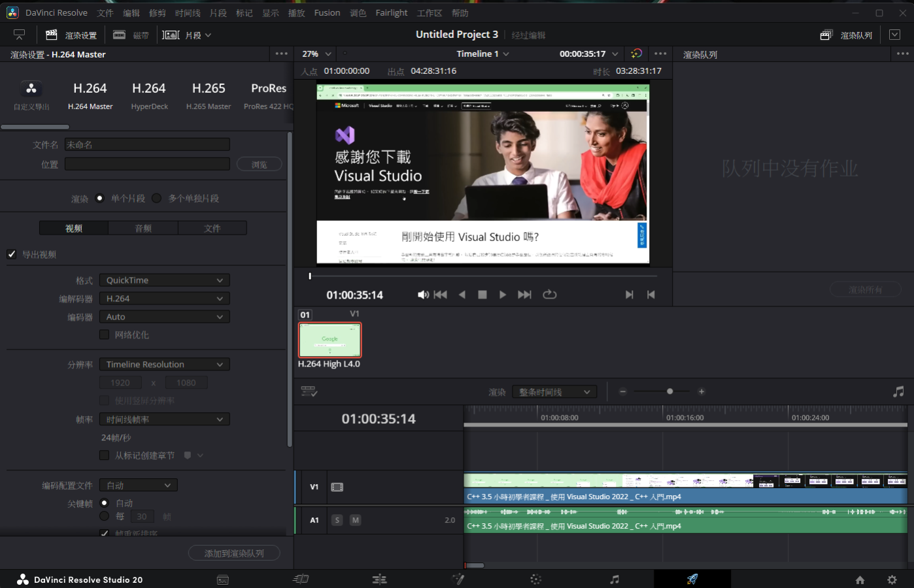
Task: Toggle loop playback icon in viewer
Action: pyautogui.click(x=550, y=295)
